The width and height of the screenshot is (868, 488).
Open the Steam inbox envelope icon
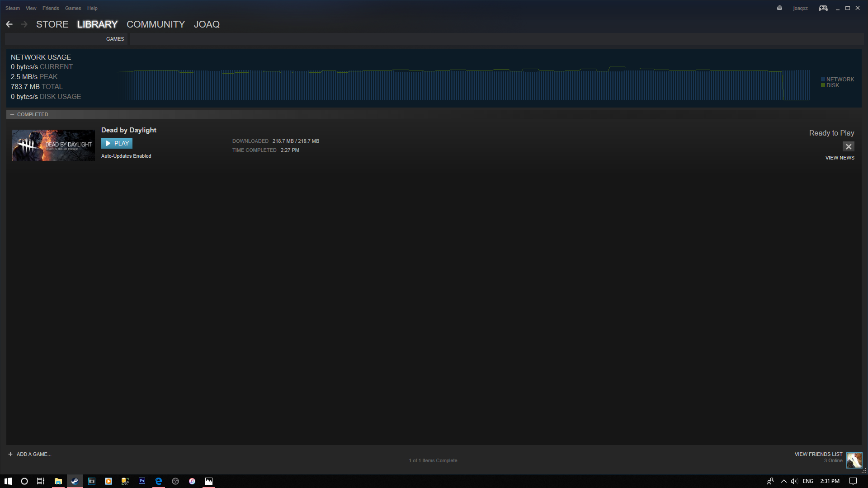point(779,8)
